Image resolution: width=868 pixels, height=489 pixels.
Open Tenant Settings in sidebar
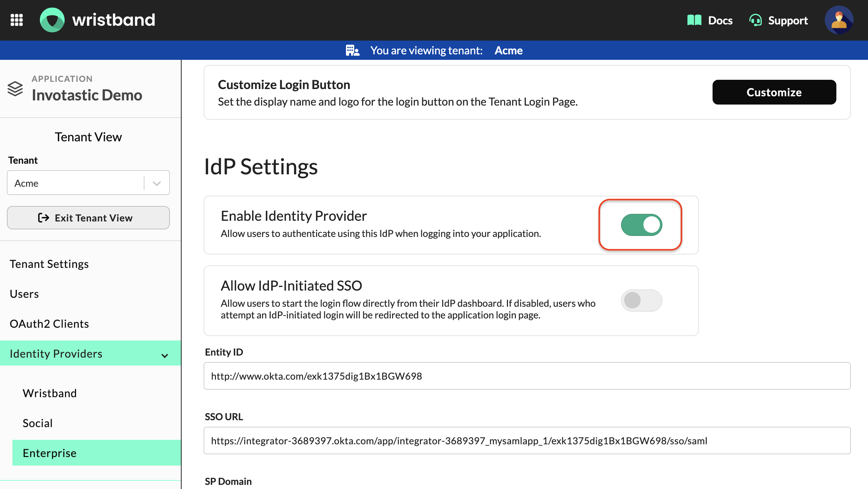coord(49,264)
